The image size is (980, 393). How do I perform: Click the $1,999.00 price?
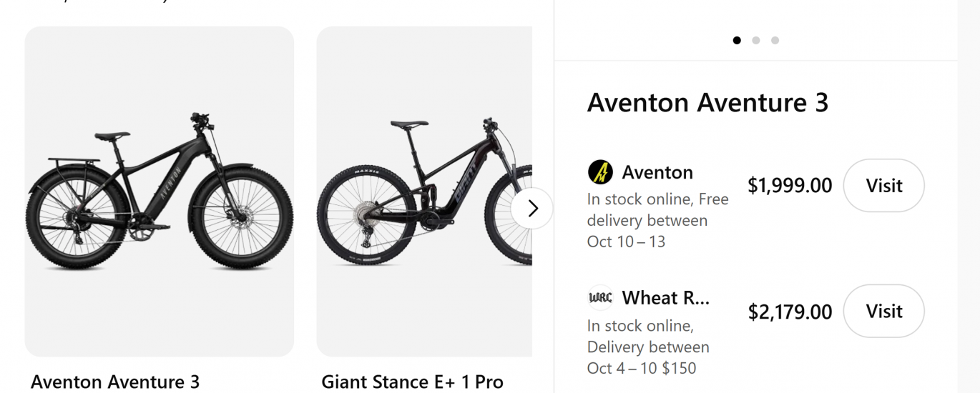tap(790, 186)
